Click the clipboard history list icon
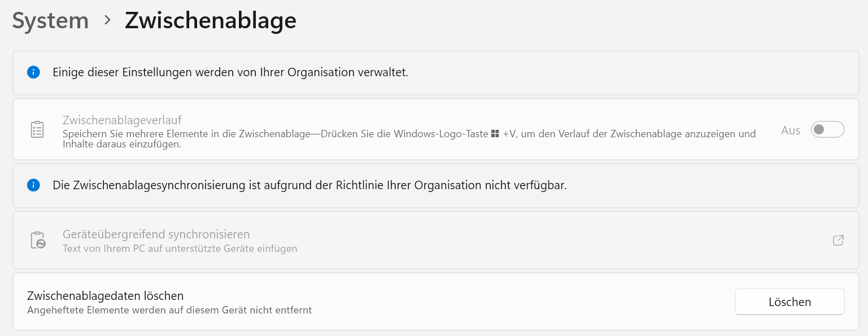Screen dimensions: 868x336 [37, 129]
